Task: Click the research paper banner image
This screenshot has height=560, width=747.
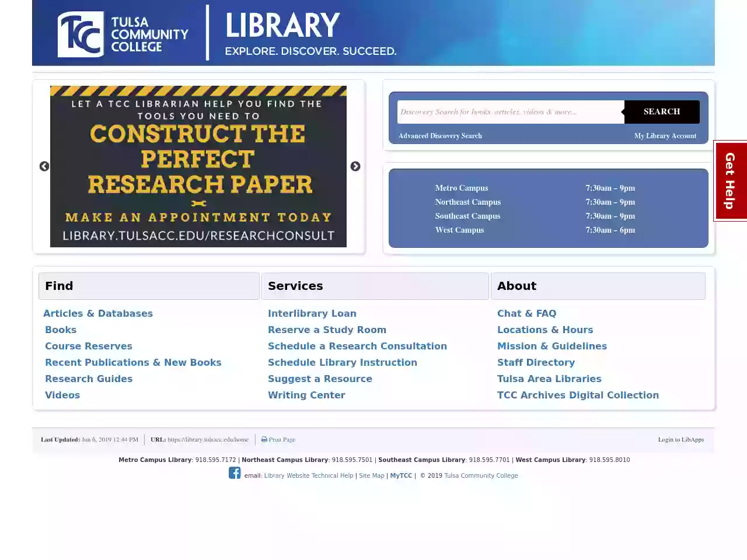Action: [198, 166]
